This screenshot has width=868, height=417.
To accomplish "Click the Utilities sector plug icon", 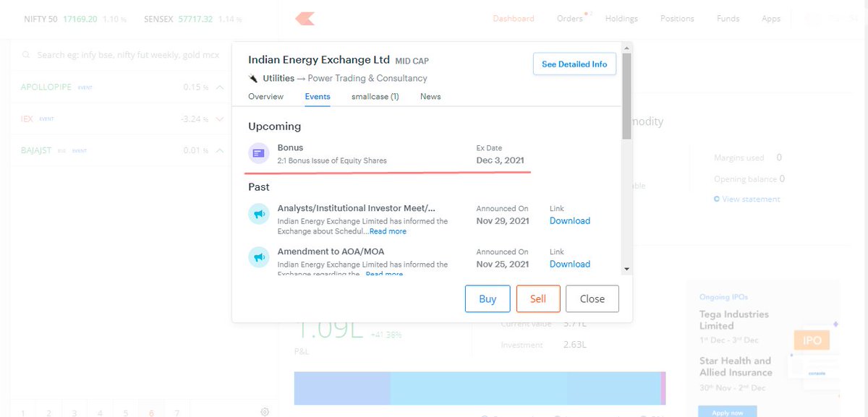I will [253, 78].
